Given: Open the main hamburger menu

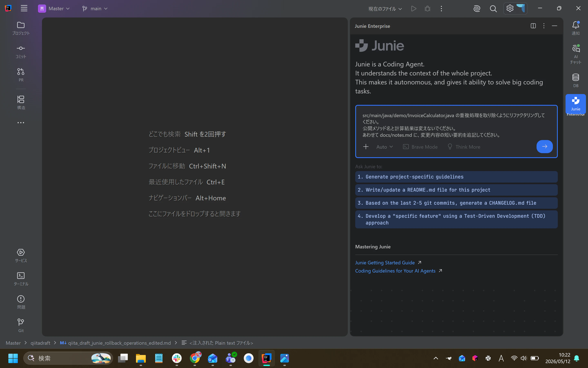Looking at the screenshot, I should point(24,9).
